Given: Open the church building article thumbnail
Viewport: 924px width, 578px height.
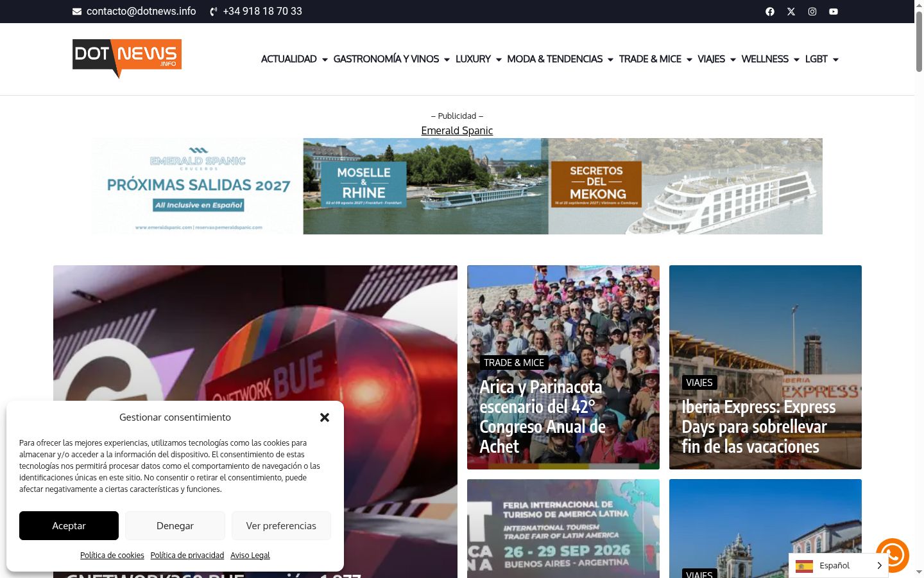Looking at the screenshot, I should pos(766,529).
